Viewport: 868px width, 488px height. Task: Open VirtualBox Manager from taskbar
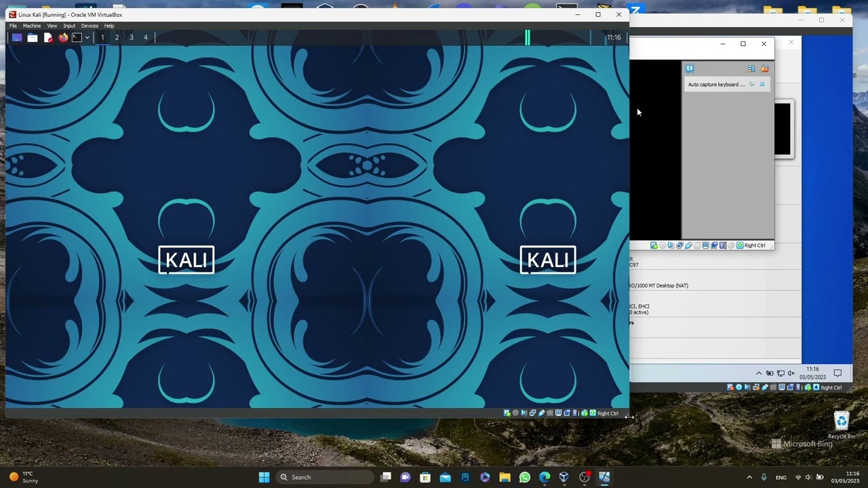564,477
